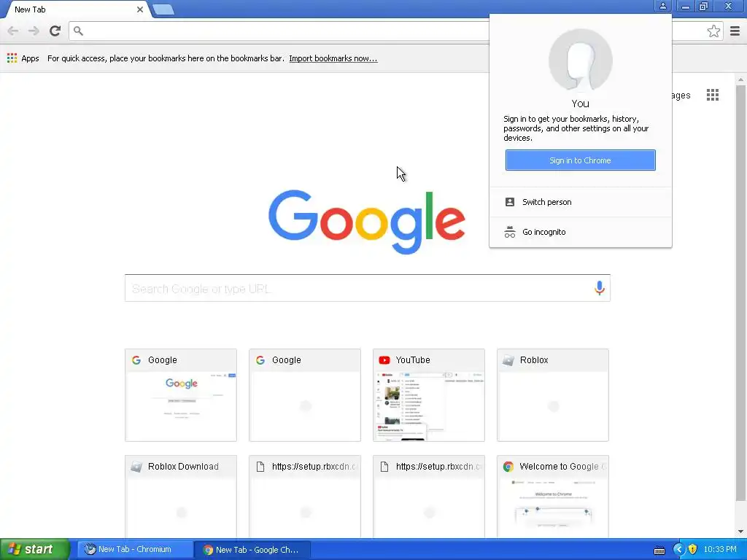Image resolution: width=747 pixels, height=560 pixels.
Task: Open the Roblox Download tile
Action: [x=181, y=497]
